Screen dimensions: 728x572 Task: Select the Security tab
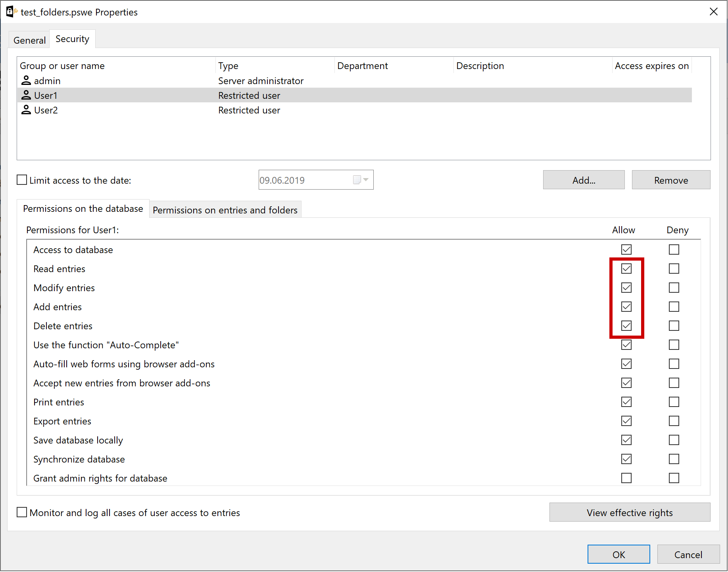[72, 39]
